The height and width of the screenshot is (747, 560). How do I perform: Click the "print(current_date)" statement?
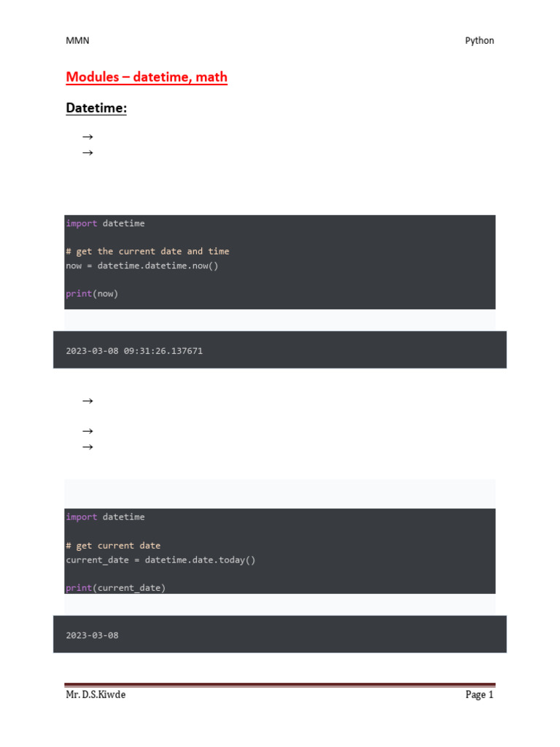115,588
